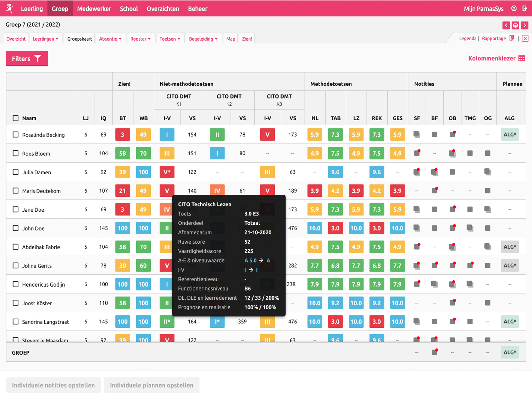The width and height of the screenshot is (532, 399).
Task: Tick the checkbox for Maris Deutekom
Action: coord(15,191)
